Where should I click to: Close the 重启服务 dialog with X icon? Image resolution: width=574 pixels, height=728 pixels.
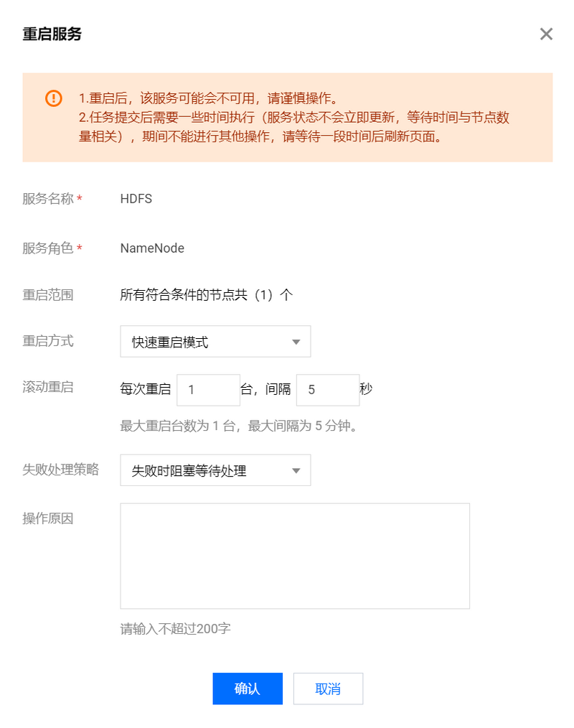click(x=546, y=34)
